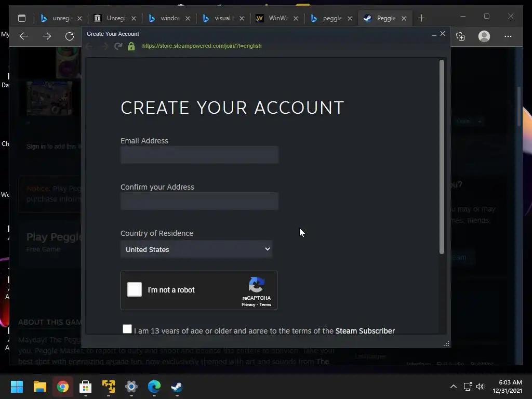
Task: Switch to the 'peggle' Bing search tab
Action: click(326, 18)
